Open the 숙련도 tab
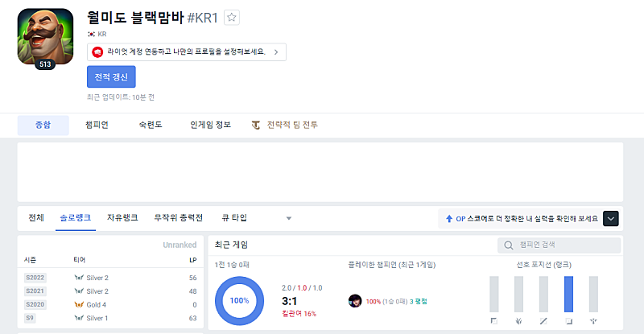 (150, 125)
